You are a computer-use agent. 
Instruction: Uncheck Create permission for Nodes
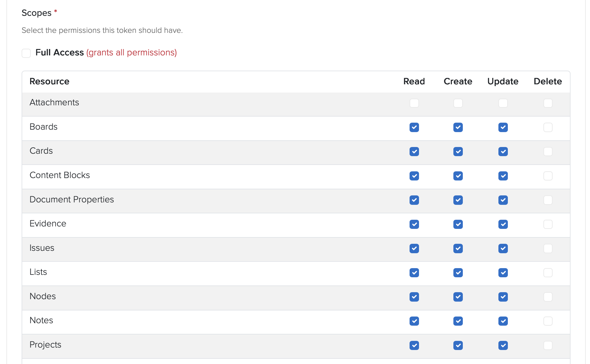pos(458,297)
